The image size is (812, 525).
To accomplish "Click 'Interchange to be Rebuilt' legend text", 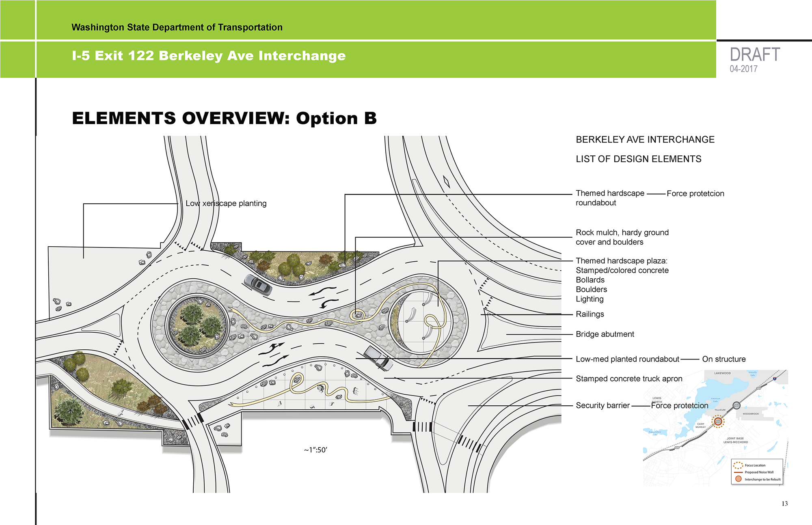I will coord(762,480).
